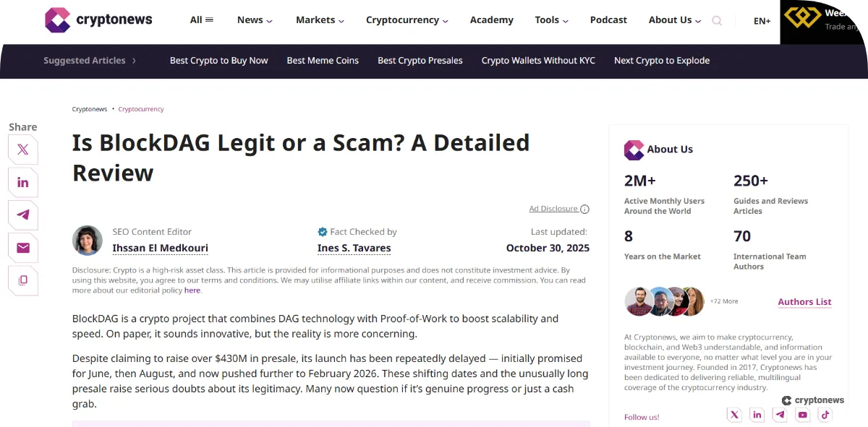
Task: Open the Cryptocurrency dropdown menu
Action: point(407,20)
